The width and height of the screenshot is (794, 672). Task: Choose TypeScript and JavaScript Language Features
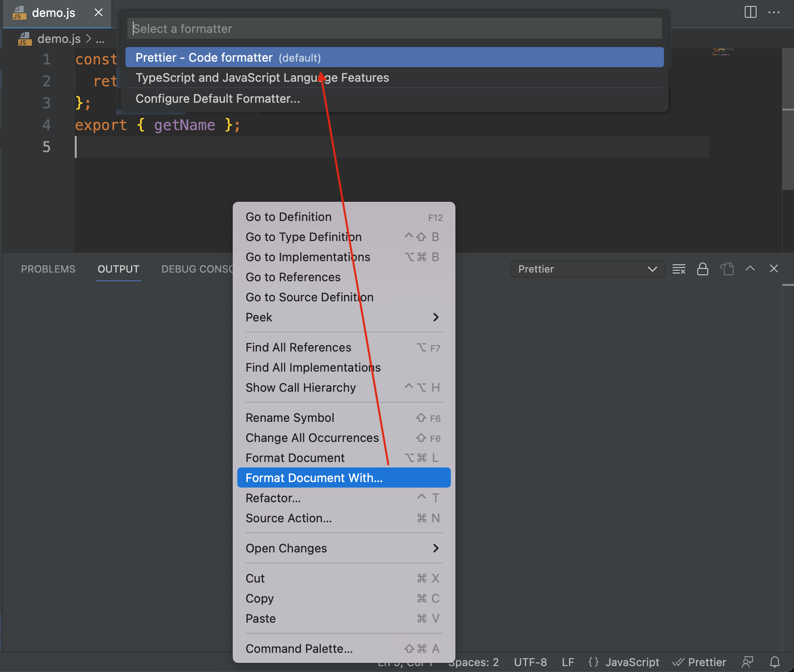(x=395, y=78)
